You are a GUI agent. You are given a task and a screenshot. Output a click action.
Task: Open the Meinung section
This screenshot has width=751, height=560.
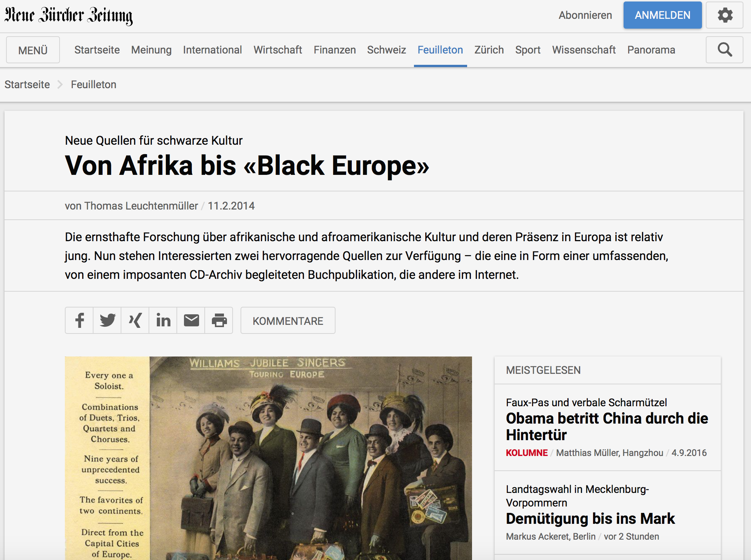pyautogui.click(x=151, y=50)
